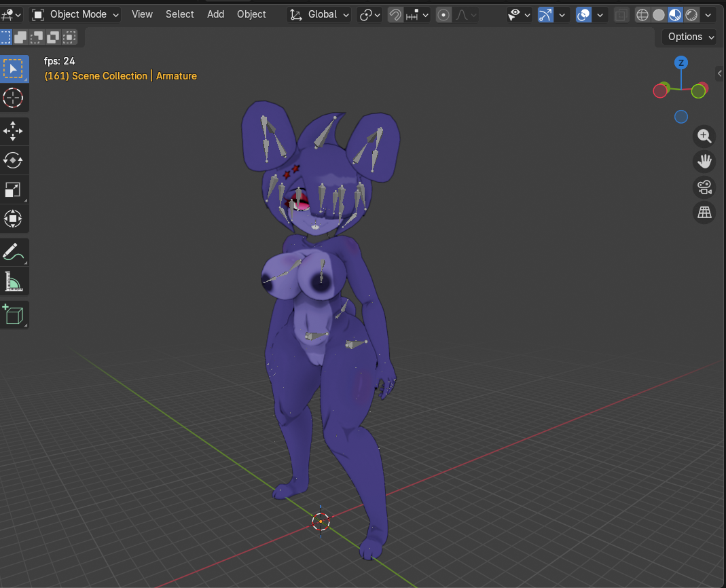726x588 pixels.
Task: Open proportional editing falloff dropdown
Action: [x=466, y=15]
